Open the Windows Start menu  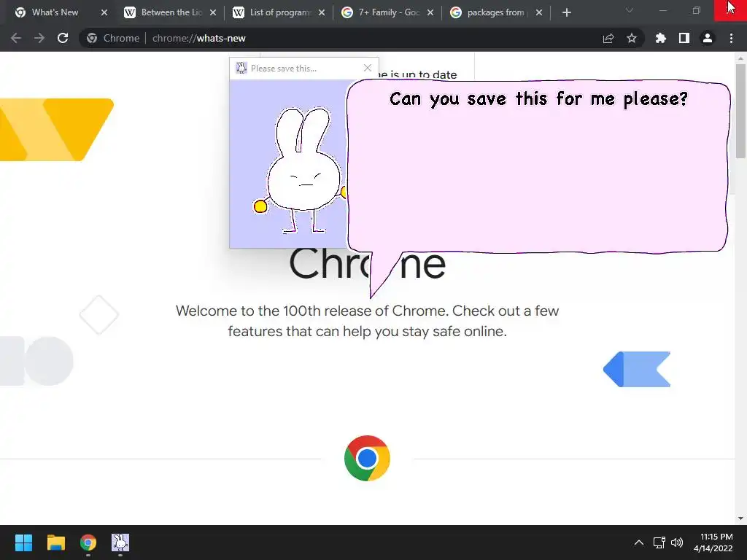point(23,542)
